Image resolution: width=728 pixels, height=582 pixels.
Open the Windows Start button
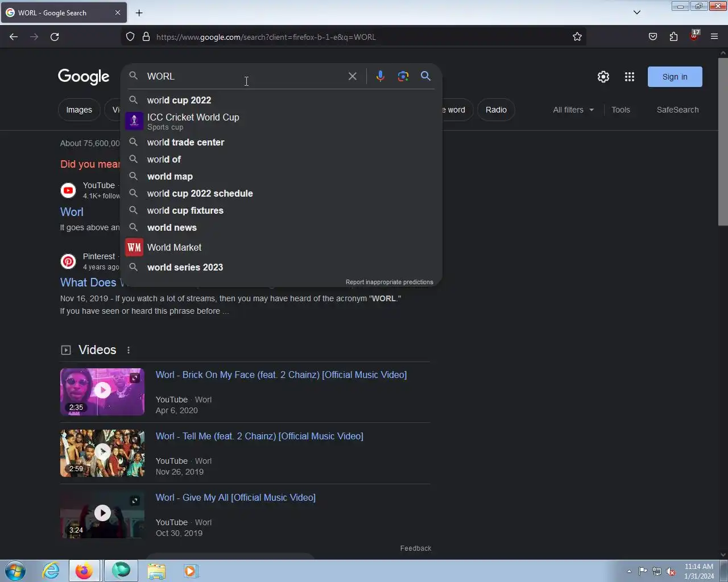click(15, 571)
